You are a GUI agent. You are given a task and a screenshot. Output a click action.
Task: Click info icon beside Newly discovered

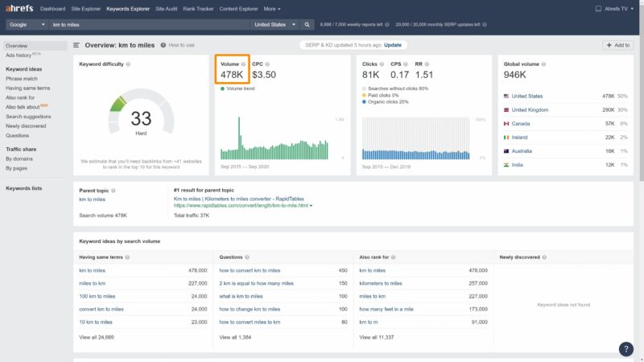pyautogui.click(x=545, y=257)
